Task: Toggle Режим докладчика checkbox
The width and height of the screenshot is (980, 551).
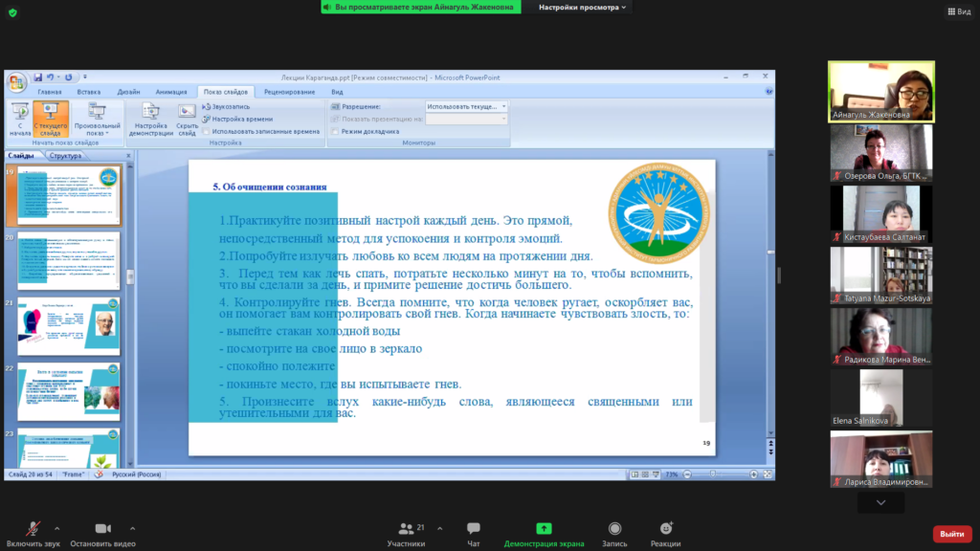Action: tap(335, 131)
